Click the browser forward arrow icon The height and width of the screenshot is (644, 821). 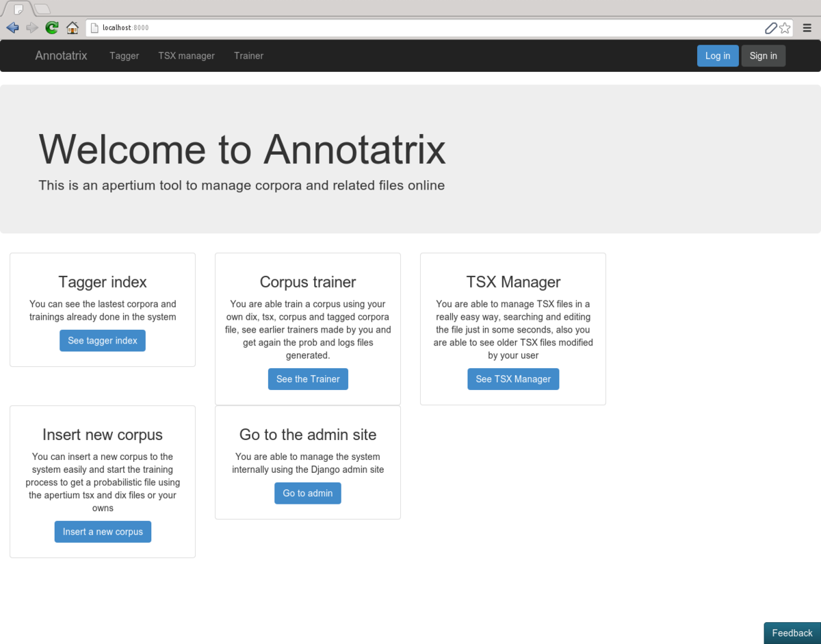point(32,28)
